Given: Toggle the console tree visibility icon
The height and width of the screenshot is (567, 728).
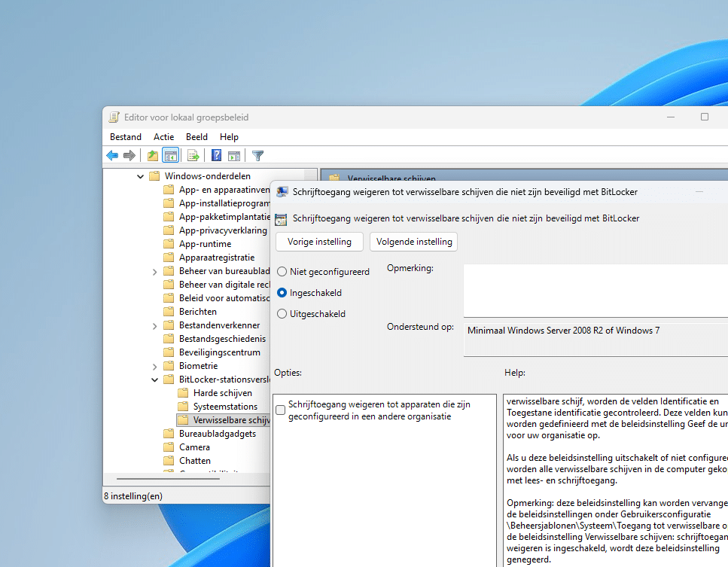Looking at the screenshot, I should pos(170,155).
